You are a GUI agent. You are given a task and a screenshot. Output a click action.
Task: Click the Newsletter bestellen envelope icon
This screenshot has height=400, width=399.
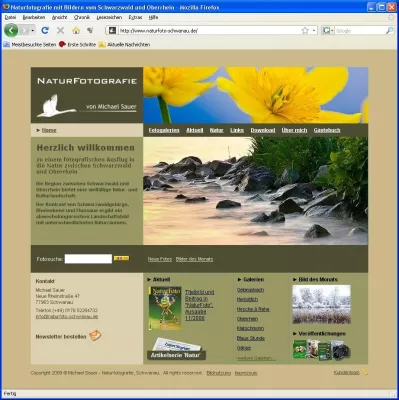coord(95,335)
